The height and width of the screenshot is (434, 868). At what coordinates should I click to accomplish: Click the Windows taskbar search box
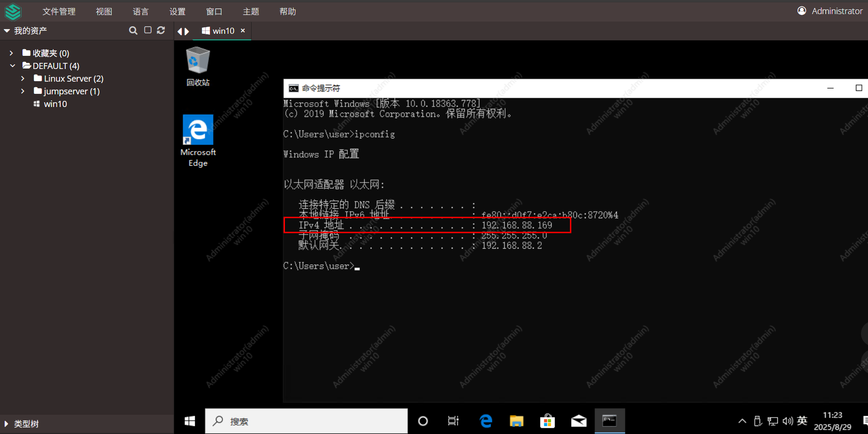pos(306,421)
